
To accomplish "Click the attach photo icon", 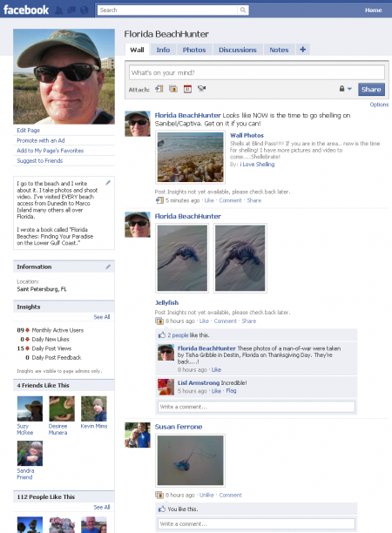I will point(173,89).
